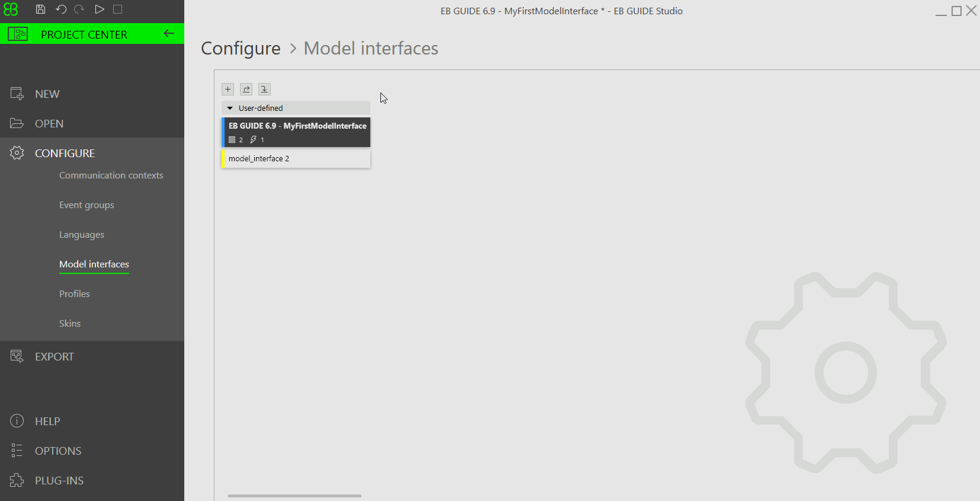Screen dimensions: 980x501
Task: Start simulation with the play icon
Action: (100, 9)
